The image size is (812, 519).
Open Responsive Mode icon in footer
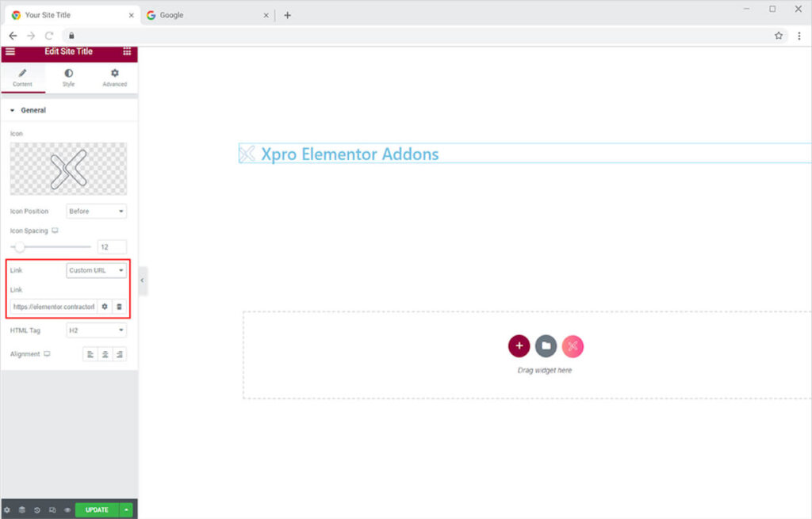[x=52, y=510]
